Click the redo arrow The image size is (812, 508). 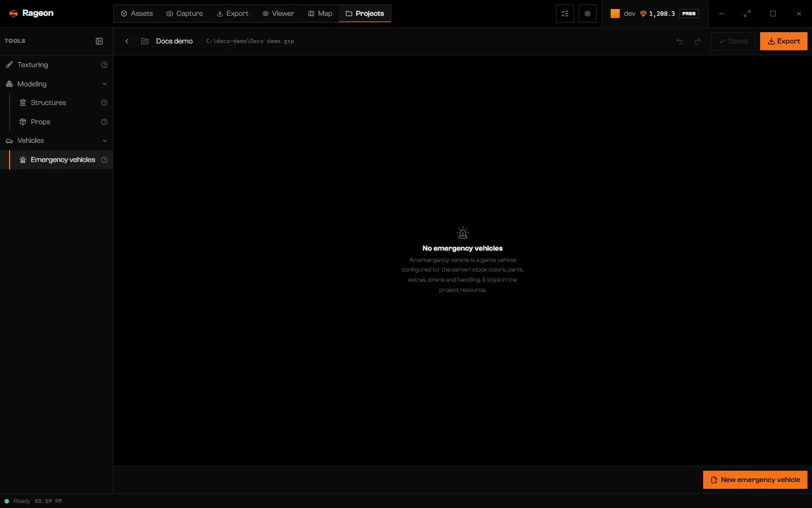point(698,41)
